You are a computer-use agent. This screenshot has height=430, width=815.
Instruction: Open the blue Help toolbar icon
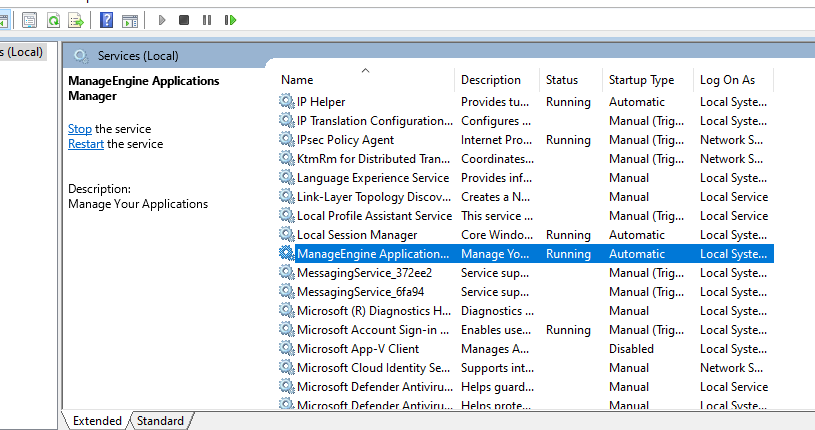(106, 20)
